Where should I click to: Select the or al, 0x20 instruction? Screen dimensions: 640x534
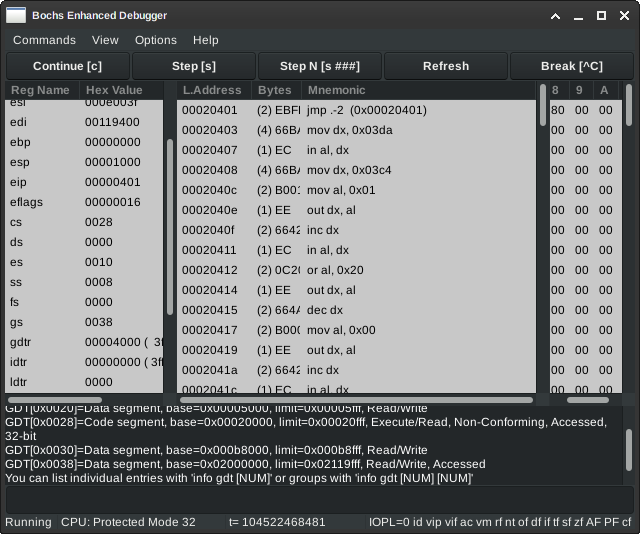[356, 270]
